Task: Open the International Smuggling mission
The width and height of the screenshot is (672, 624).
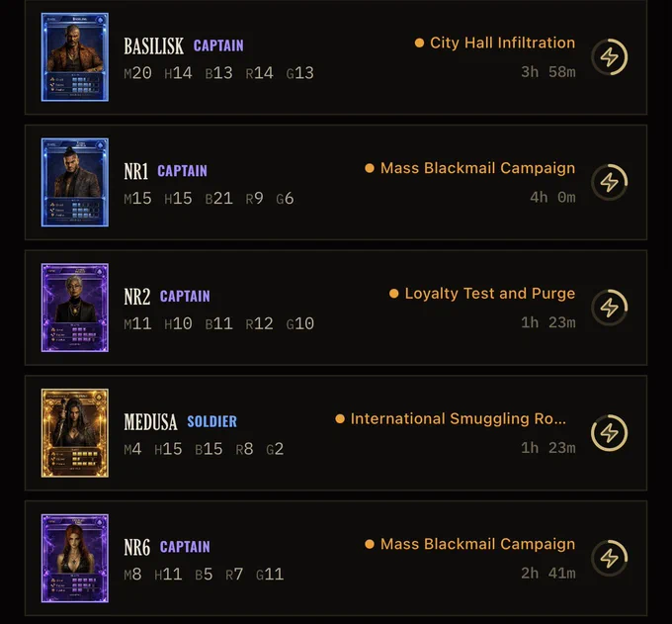Action: pos(459,418)
